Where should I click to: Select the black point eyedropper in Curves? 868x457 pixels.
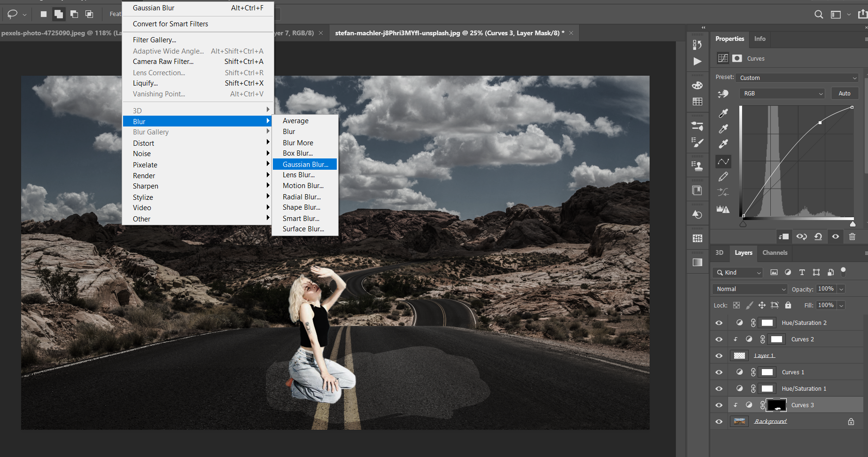(723, 113)
